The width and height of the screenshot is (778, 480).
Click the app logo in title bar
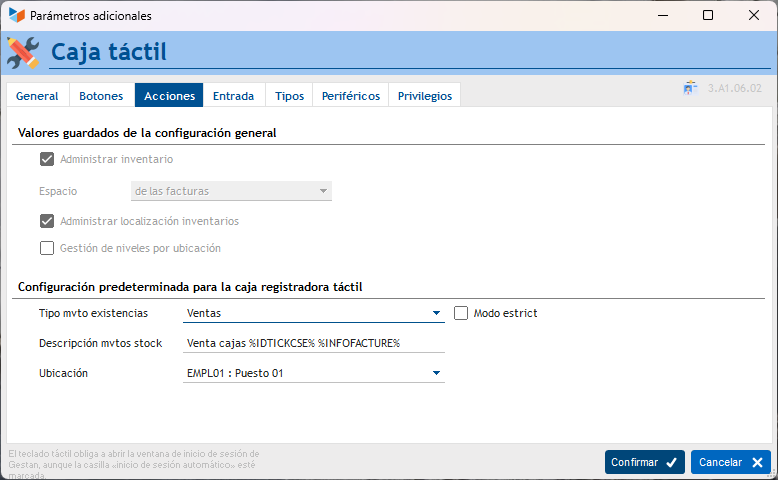pos(16,16)
